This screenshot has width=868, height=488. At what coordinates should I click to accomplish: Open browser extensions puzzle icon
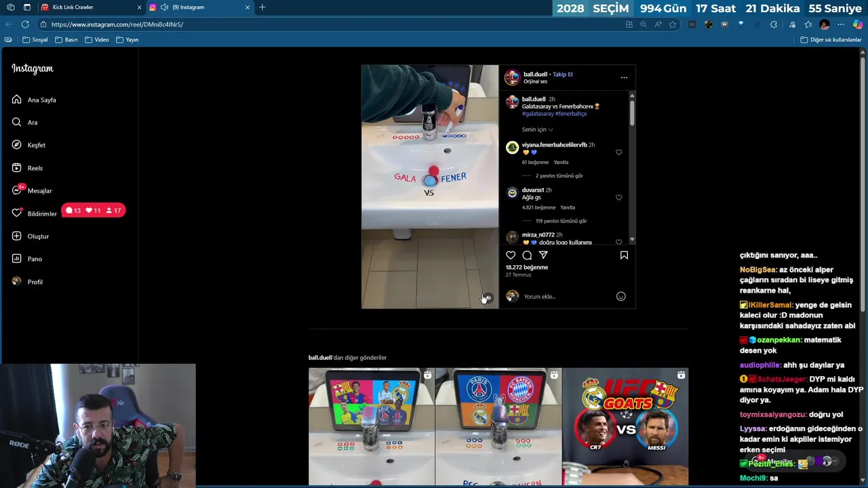[774, 24]
